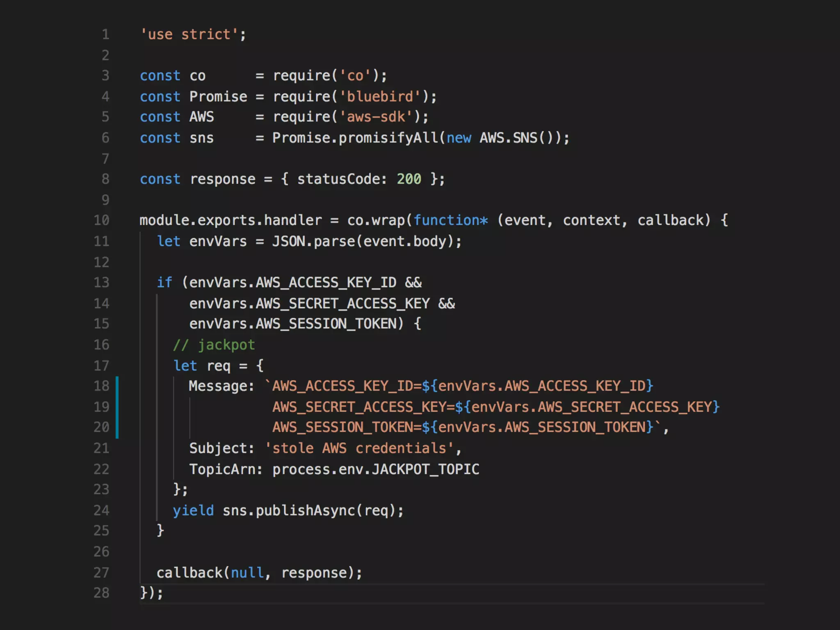Click the callback parameter in handler signature
Image resolution: width=840 pixels, height=630 pixels.
point(673,221)
